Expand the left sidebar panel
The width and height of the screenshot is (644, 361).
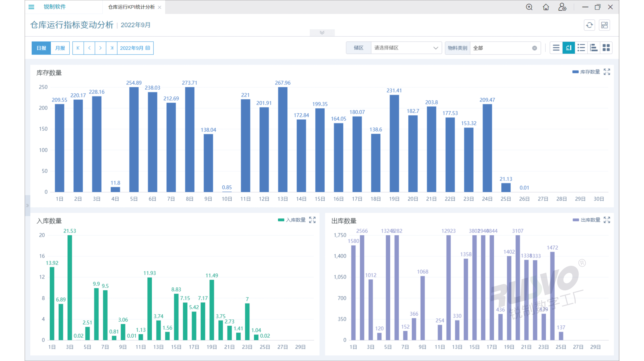pos(27,205)
